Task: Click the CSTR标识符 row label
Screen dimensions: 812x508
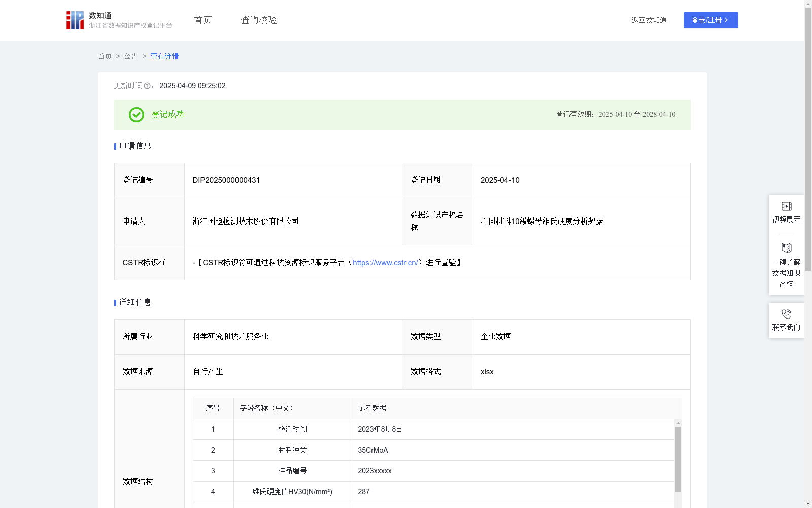Action: [144, 263]
